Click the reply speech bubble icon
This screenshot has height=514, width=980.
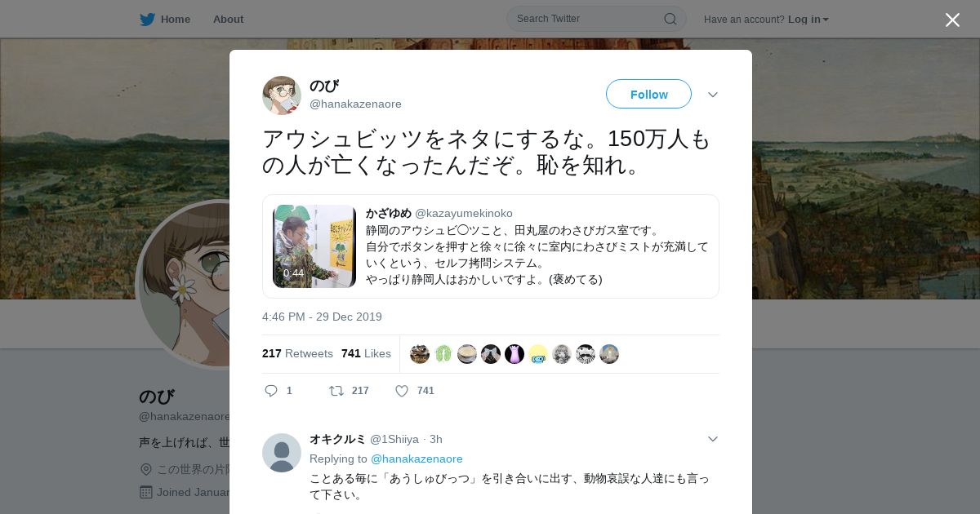271,391
